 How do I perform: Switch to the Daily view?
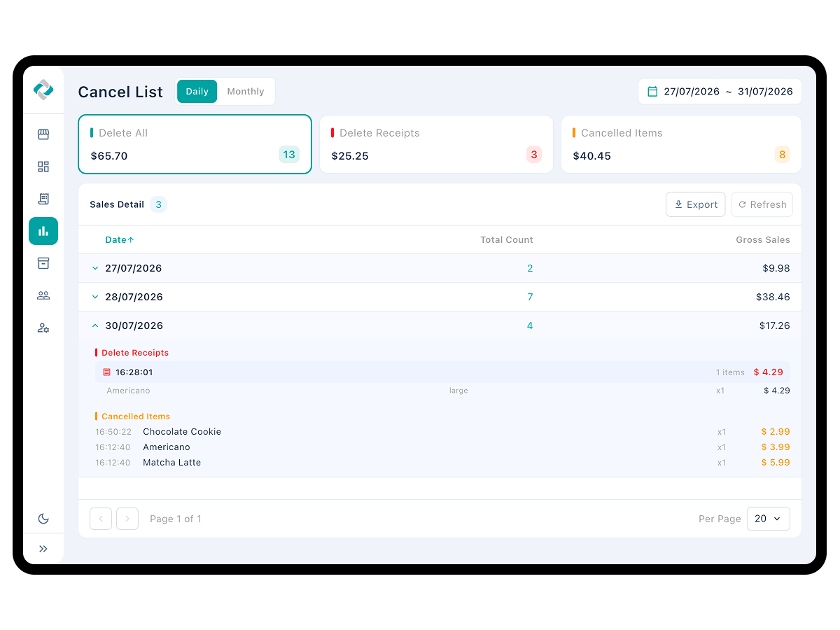197,92
